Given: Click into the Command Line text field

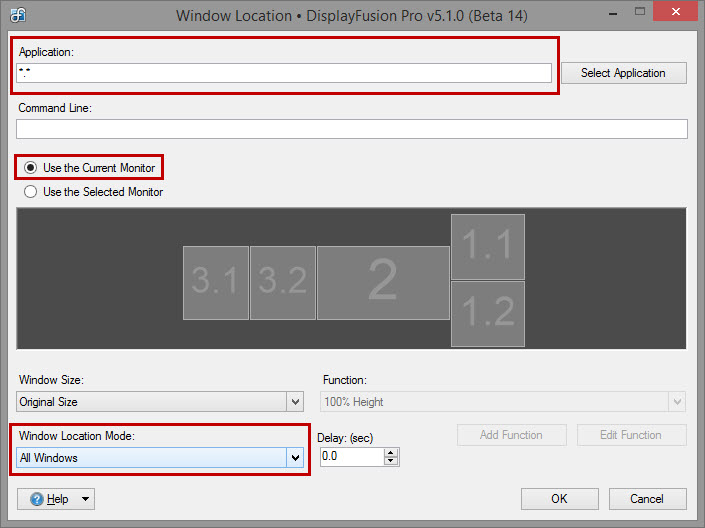Looking at the screenshot, I should click(x=351, y=129).
